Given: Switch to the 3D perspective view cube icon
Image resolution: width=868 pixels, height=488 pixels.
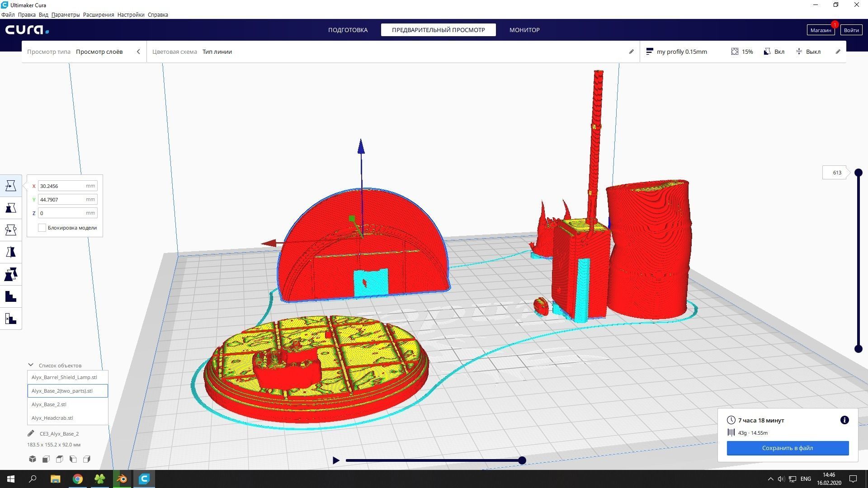Looking at the screenshot, I should click(x=33, y=459).
